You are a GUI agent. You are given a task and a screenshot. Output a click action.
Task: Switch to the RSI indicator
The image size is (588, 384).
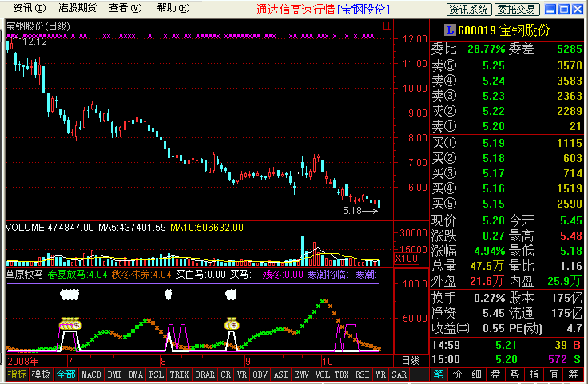(362, 374)
